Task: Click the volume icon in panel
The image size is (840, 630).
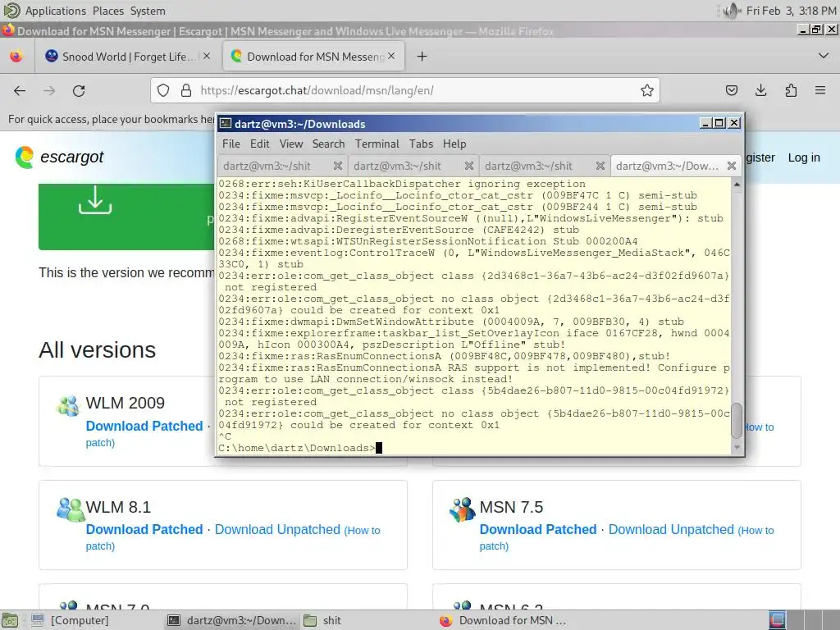Action: [x=731, y=11]
